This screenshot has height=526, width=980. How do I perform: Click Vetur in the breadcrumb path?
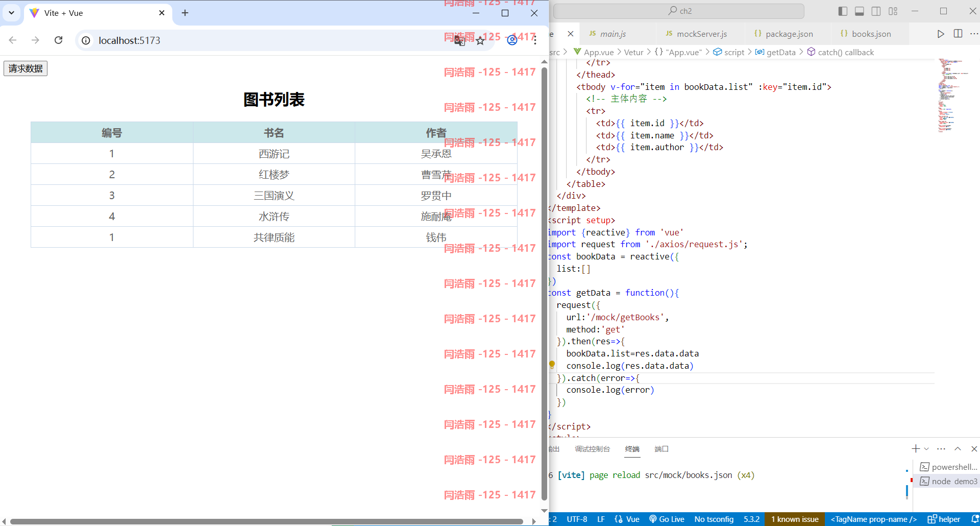coord(633,52)
